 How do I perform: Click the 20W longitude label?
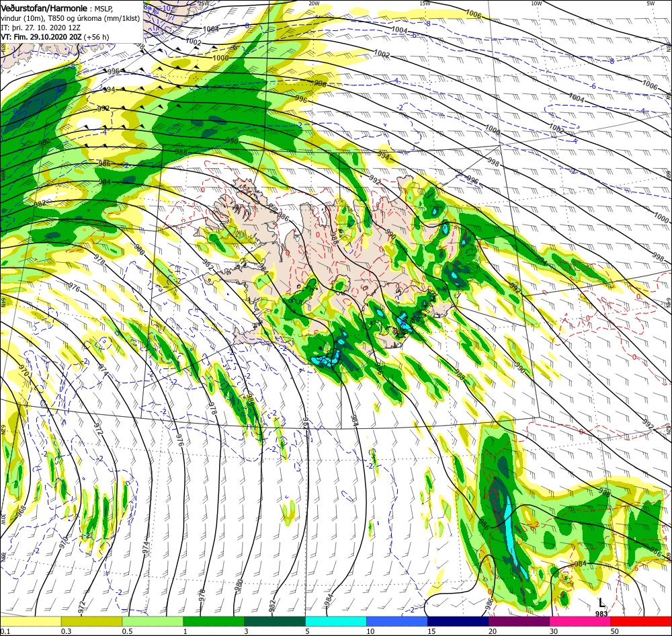point(314,3)
